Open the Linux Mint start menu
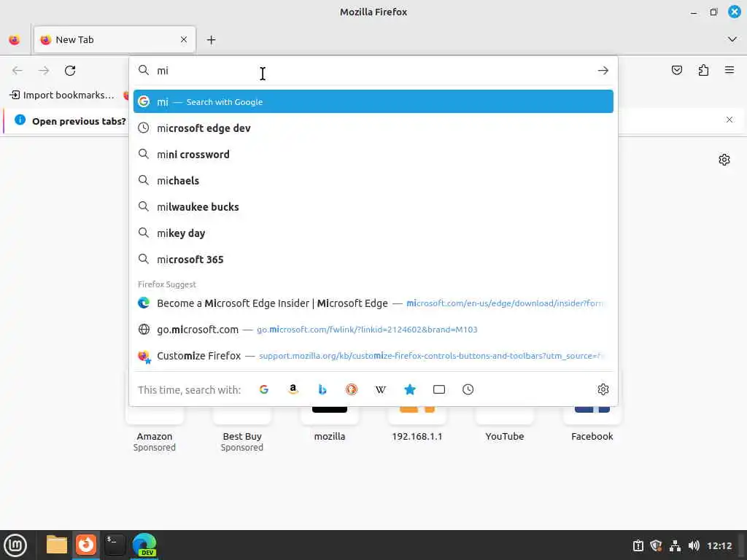The width and height of the screenshot is (747, 560). (x=15, y=545)
